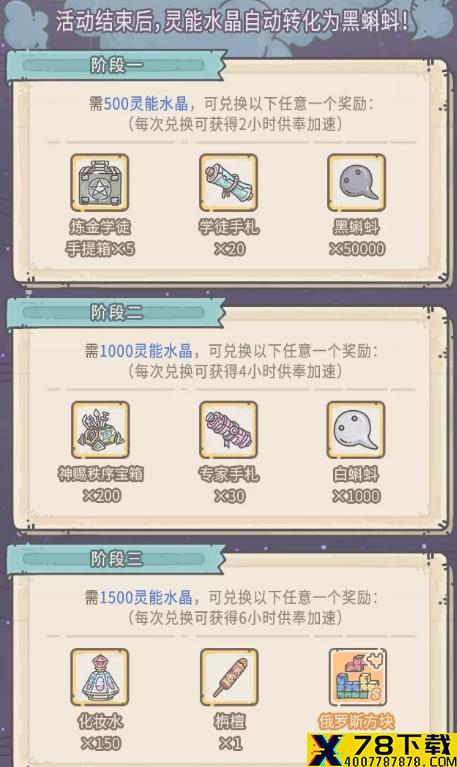
Task: Tap the 俄罗斯方块 orange label
Action: [x=356, y=722]
